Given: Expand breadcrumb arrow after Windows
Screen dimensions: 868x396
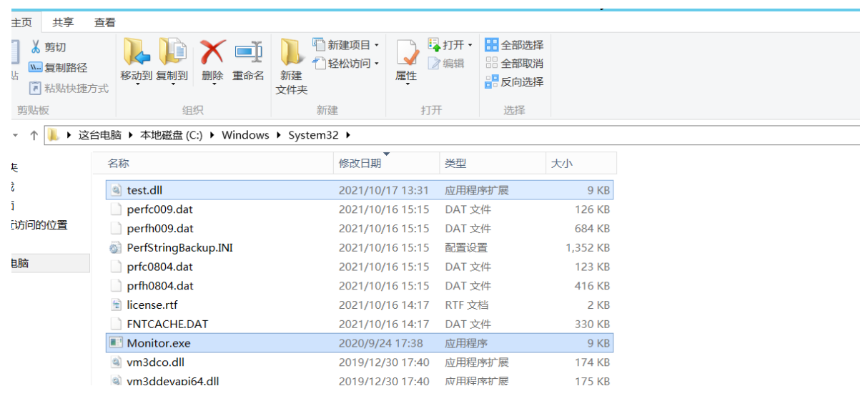Looking at the screenshot, I should [x=279, y=135].
